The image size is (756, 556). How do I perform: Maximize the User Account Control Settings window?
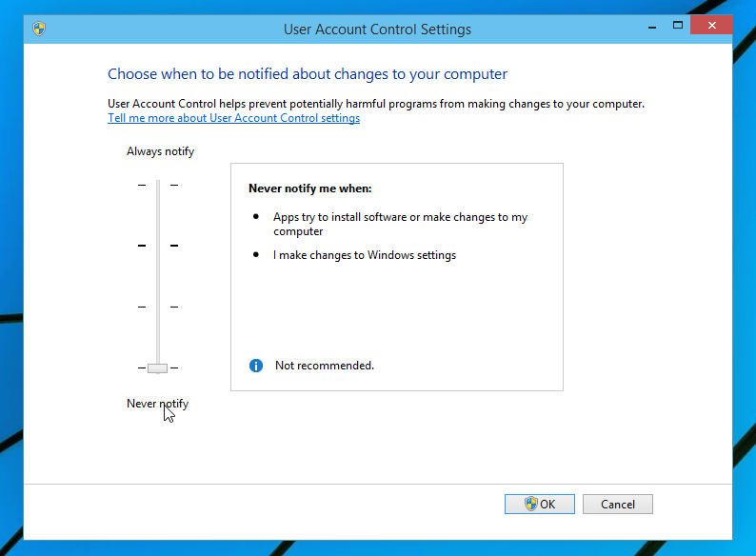coord(678,26)
